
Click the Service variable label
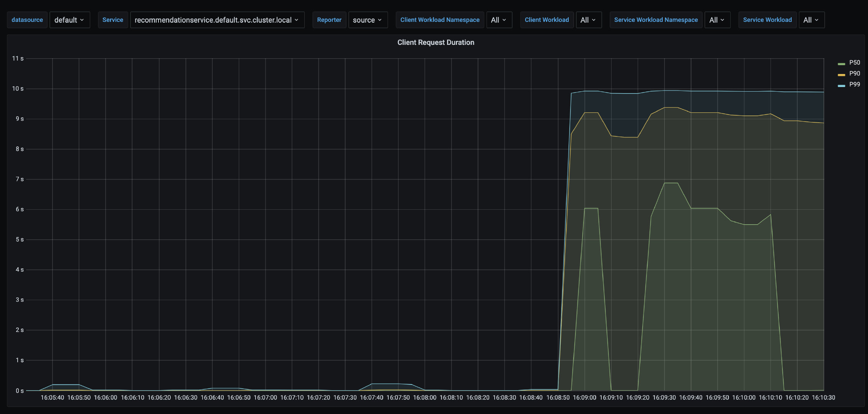point(113,20)
